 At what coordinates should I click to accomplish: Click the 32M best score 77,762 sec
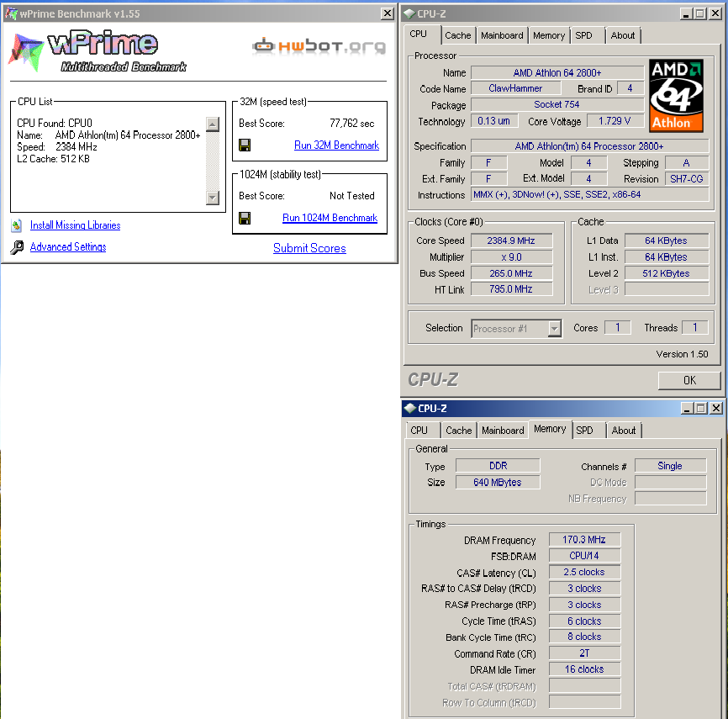pyautogui.click(x=352, y=124)
